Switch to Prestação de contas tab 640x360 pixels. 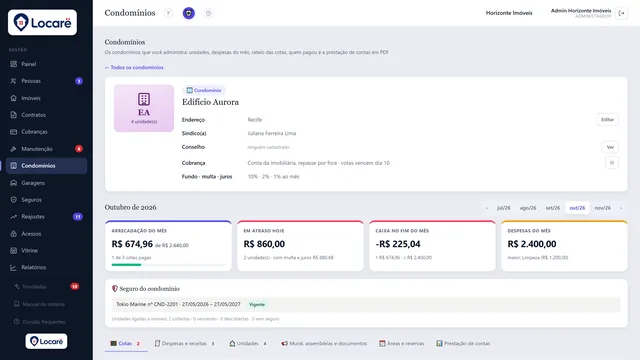click(463, 344)
